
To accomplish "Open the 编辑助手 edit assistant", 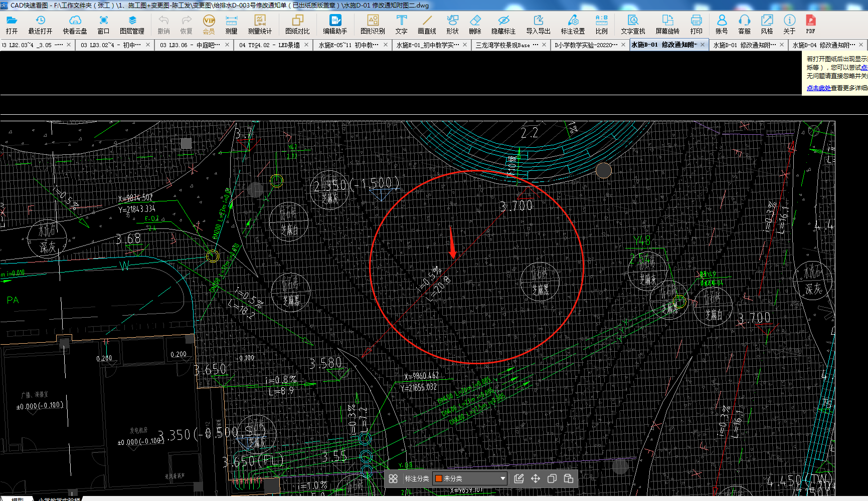I will click(335, 25).
